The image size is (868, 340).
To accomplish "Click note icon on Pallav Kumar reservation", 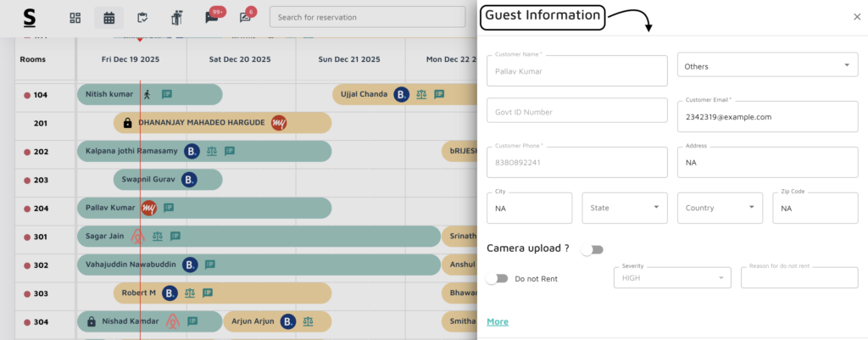I will pos(168,208).
